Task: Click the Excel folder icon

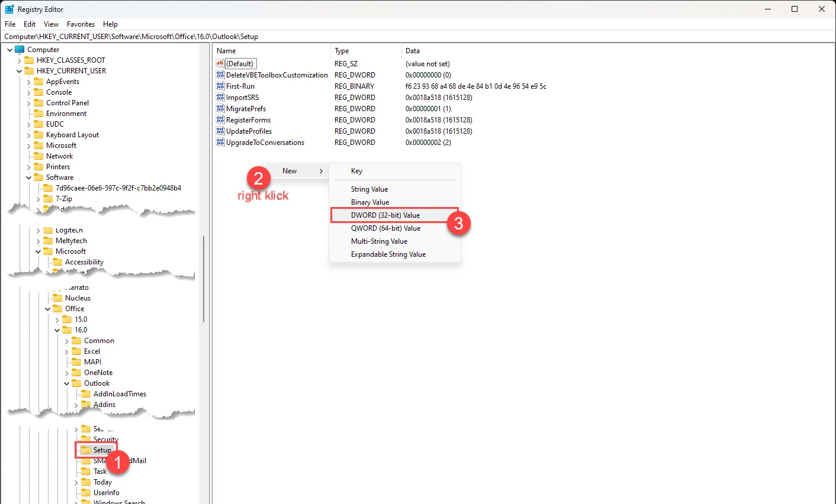Action: click(x=76, y=351)
